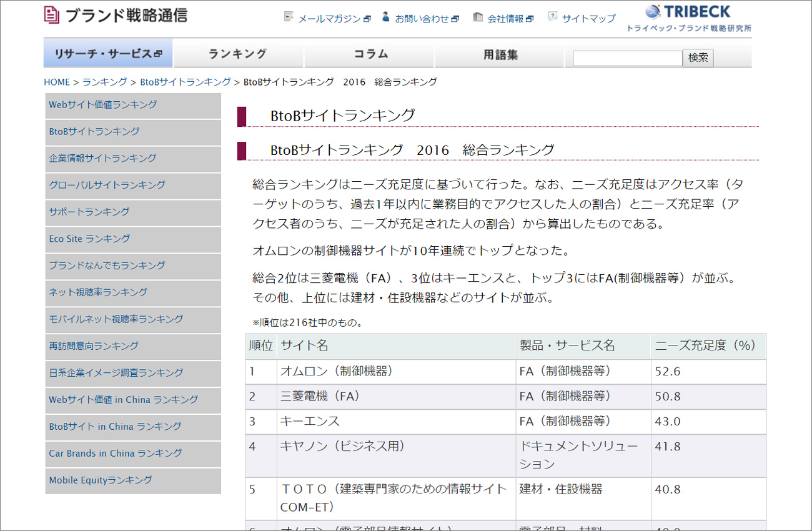Open Mobile Equityランキング in the sidebar
Image resolution: width=812 pixels, height=531 pixels.
point(132,481)
